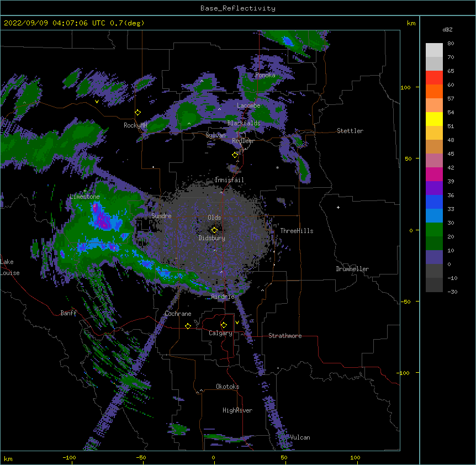Click the Vulcan town label
The width and height of the screenshot is (476, 465).
(300, 437)
